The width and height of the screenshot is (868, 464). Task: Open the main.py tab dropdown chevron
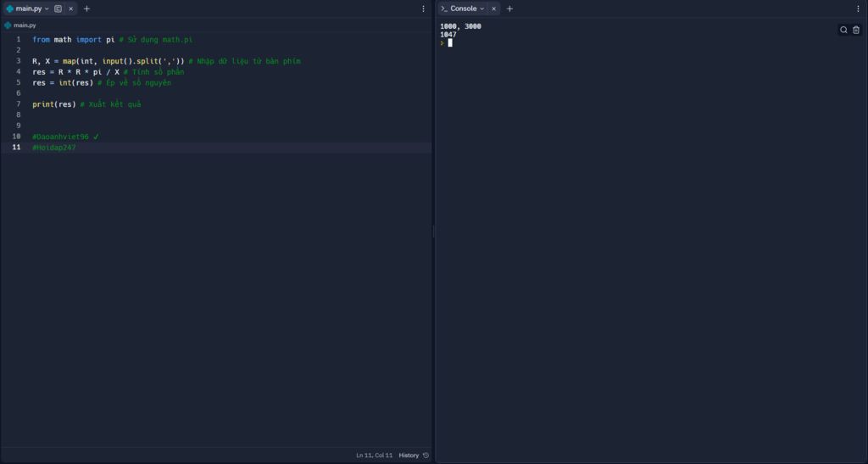coord(47,8)
